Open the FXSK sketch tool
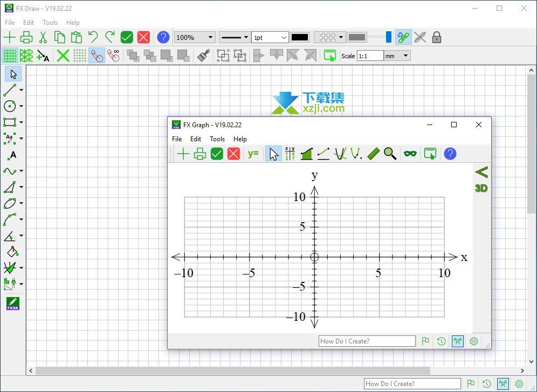The image size is (537, 392). click(x=13, y=304)
